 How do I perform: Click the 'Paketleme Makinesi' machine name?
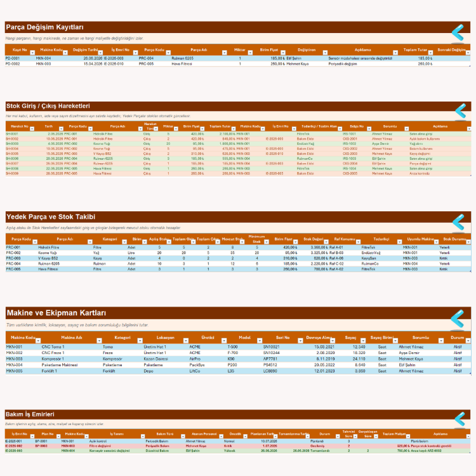[60, 365]
